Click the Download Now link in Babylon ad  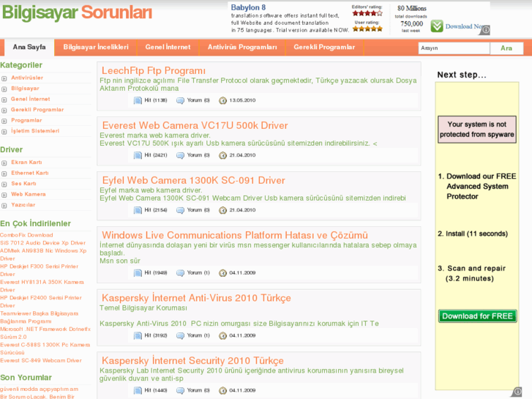pos(464,26)
